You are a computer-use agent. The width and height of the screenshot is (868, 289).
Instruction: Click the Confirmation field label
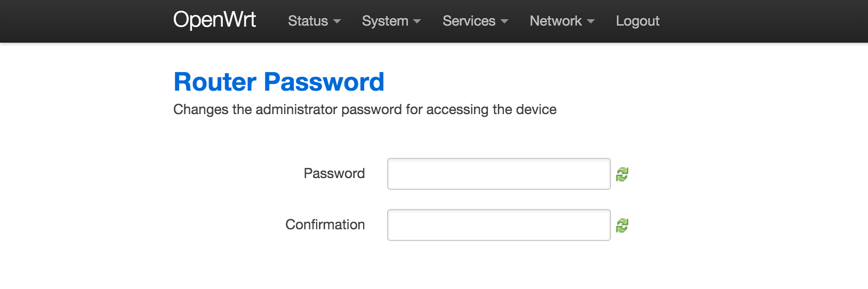click(325, 224)
